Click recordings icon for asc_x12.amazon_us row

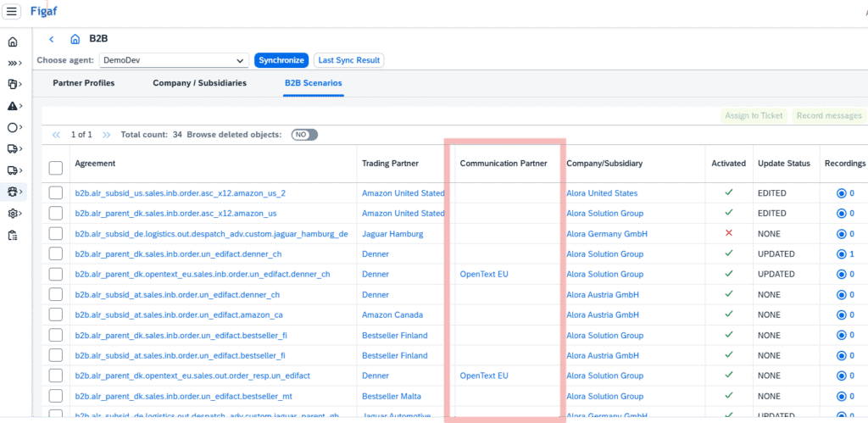[x=842, y=213]
